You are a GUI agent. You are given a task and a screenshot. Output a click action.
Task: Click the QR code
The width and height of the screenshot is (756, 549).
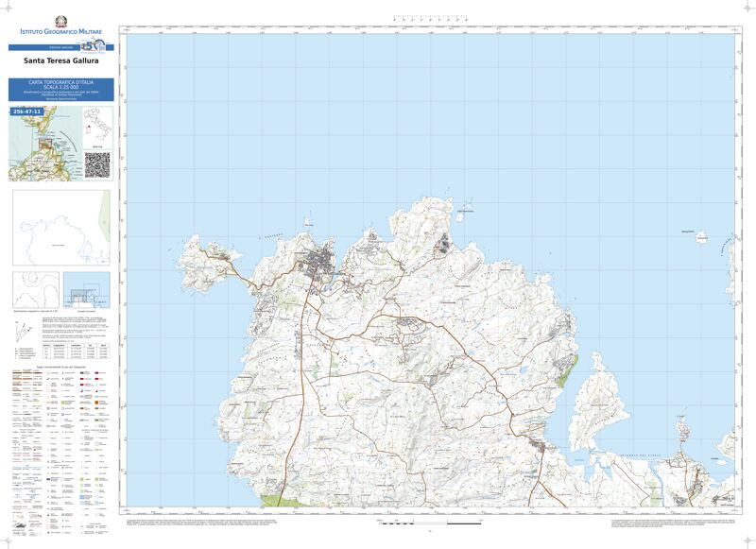[98, 164]
